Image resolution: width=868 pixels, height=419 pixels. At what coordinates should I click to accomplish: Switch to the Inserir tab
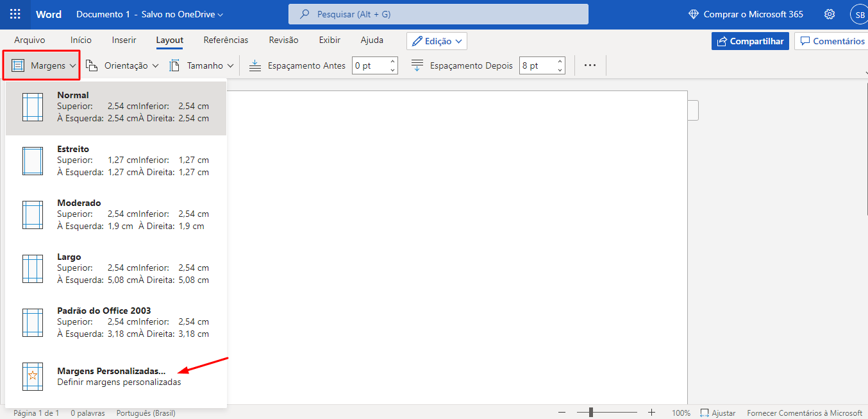coord(124,40)
